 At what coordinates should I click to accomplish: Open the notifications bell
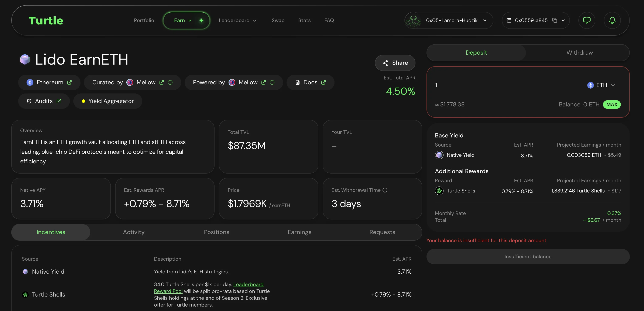[612, 20]
